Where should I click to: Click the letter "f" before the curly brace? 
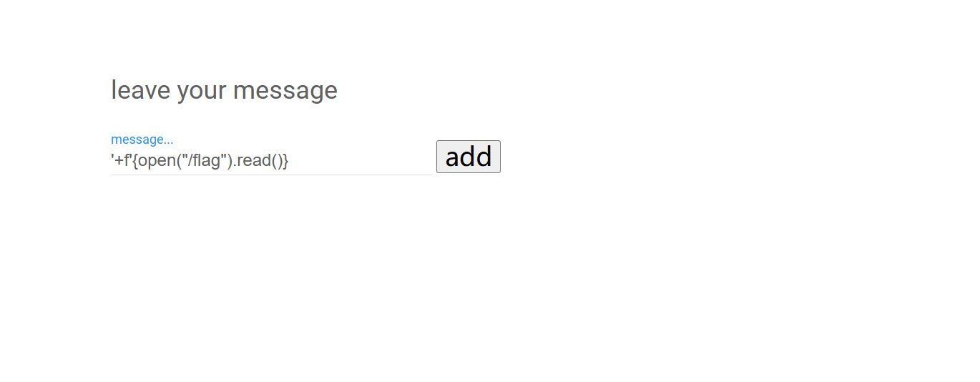(x=125, y=160)
